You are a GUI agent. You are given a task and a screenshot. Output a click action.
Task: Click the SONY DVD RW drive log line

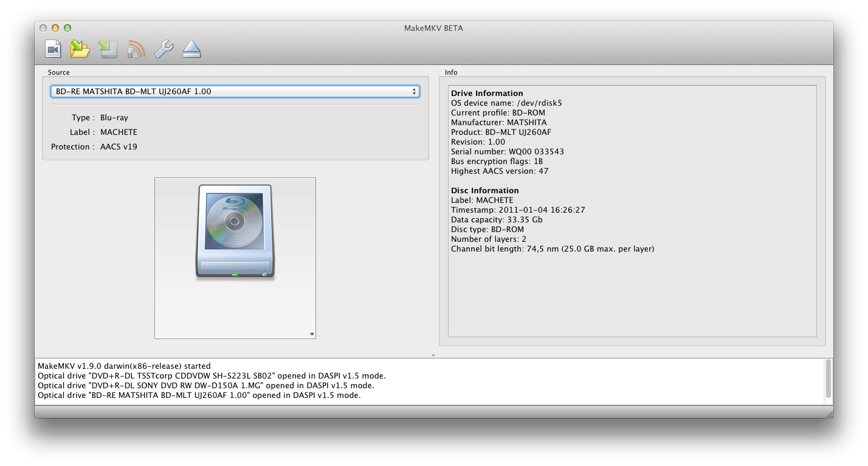click(x=206, y=386)
